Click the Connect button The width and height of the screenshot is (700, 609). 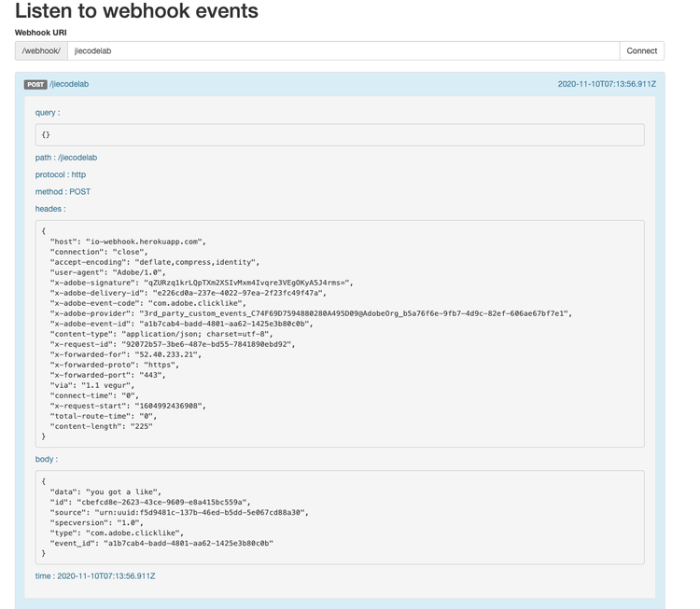click(x=641, y=51)
